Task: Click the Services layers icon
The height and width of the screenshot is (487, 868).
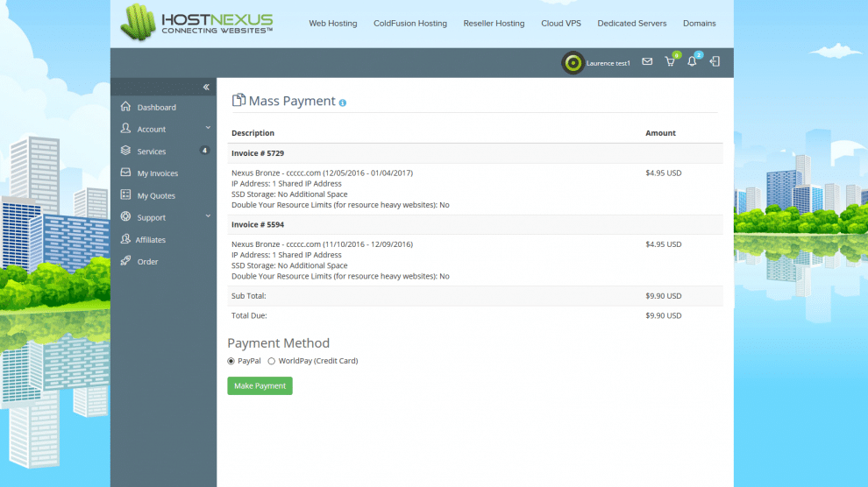Action: click(x=125, y=151)
